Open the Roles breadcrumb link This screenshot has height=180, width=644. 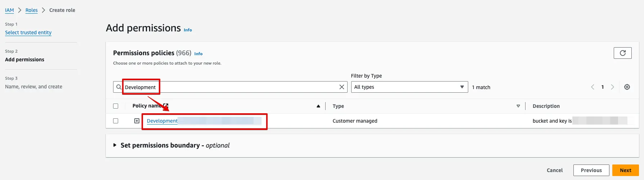[31, 10]
